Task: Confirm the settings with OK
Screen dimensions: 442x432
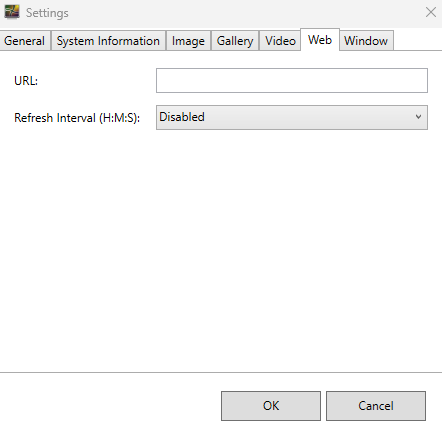Action: tap(271, 406)
